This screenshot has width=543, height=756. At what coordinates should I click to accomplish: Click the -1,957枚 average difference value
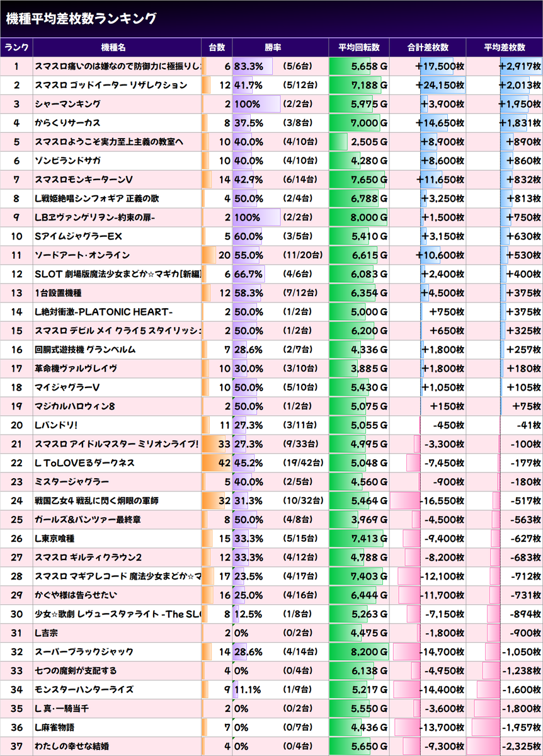(522, 728)
